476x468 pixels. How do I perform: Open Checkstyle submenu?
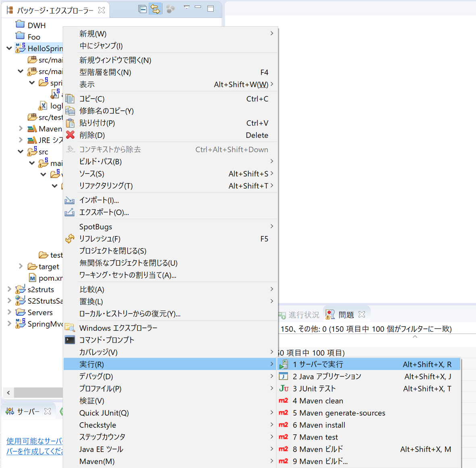click(170, 425)
